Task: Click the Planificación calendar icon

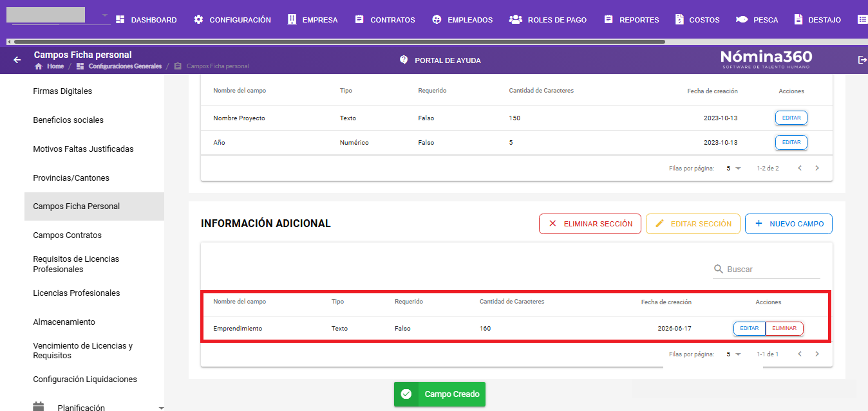Action: (39, 407)
